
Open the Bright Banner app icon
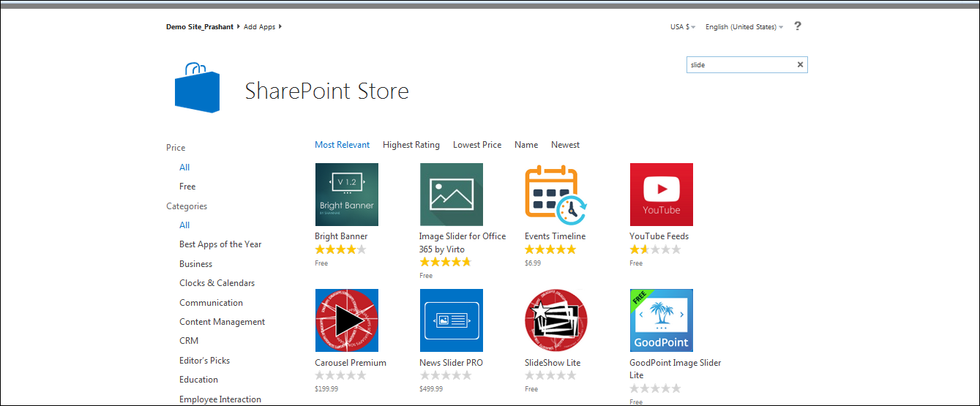coord(346,195)
